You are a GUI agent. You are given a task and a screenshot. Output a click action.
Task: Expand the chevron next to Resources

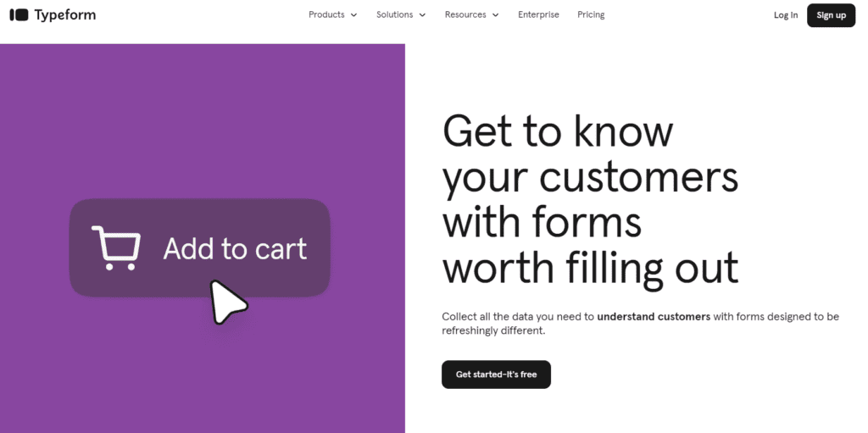pyautogui.click(x=495, y=15)
